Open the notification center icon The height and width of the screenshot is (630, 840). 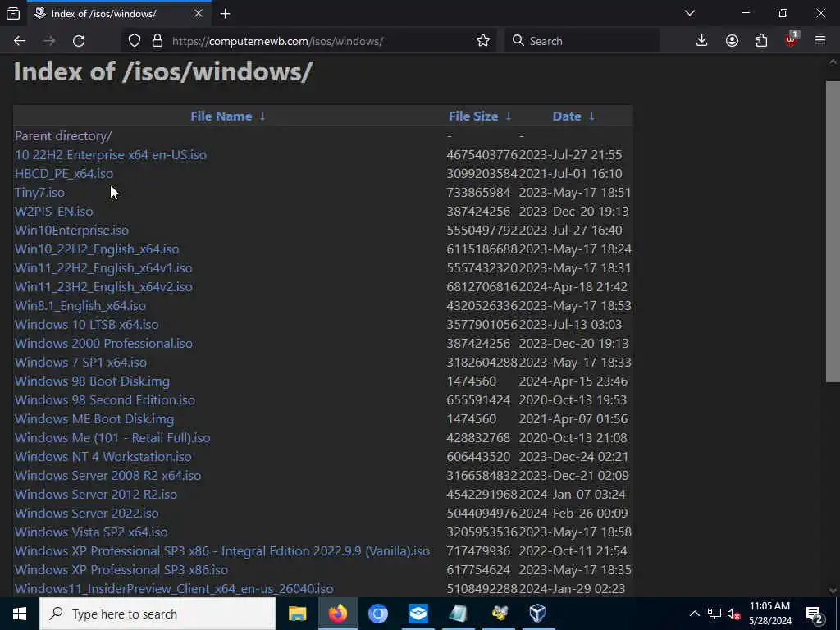pyautogui.click(x=815, y=614)
